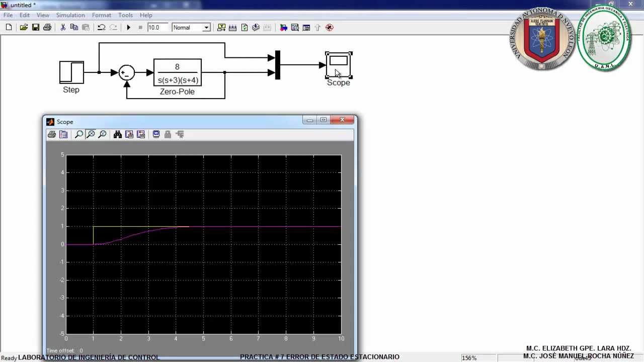This screenshot has height=362, width=644.
Task: Select the Zero-Pole transfer function block
Action: click(x=178, y=73)
